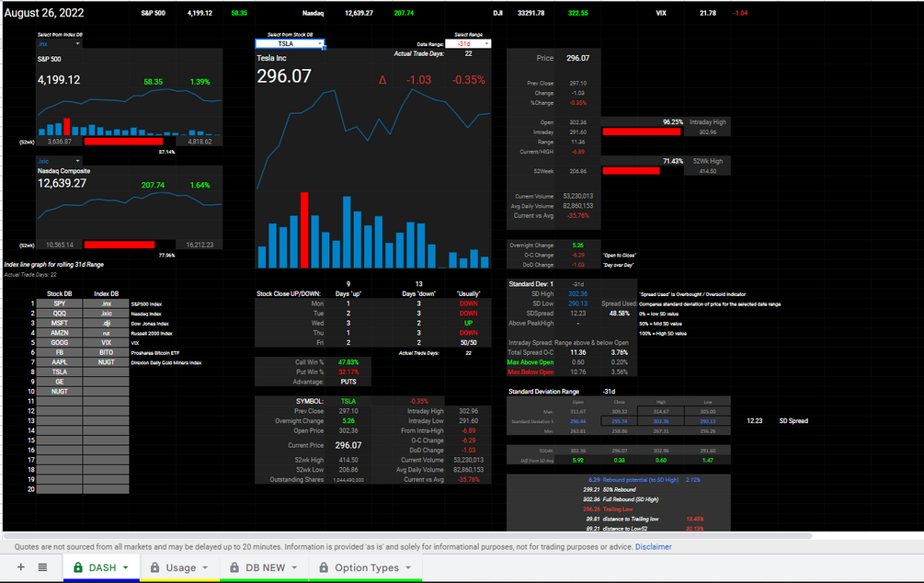Click the Nasdaq 52wk range red bar
The image size is (924, 583).
[119, 245]
